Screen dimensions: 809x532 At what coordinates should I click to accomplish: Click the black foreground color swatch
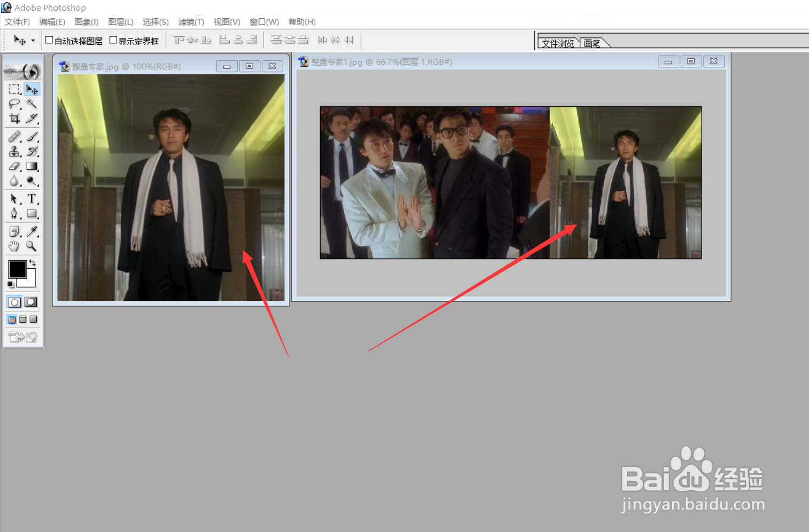click(17, 269)
